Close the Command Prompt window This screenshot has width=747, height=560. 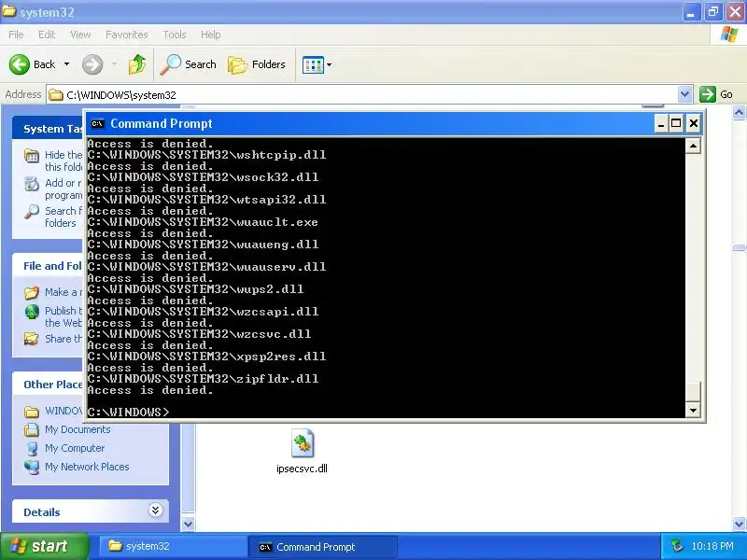click(x=694, y=124)
